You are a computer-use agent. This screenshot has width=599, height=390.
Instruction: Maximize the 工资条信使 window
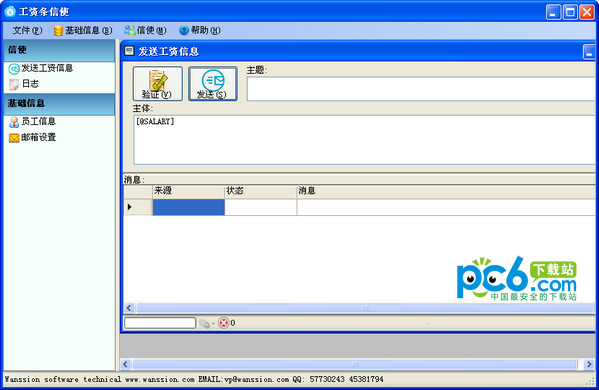click(x=570, y=12)
